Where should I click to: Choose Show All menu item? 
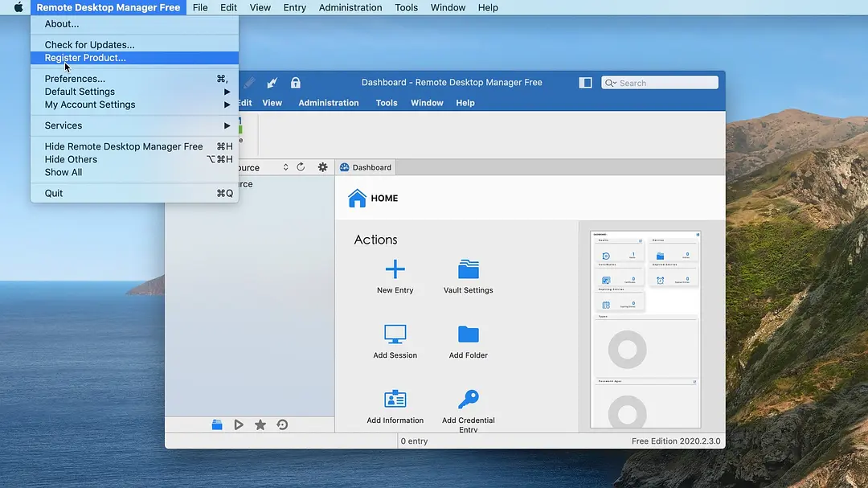click(134, 172)
